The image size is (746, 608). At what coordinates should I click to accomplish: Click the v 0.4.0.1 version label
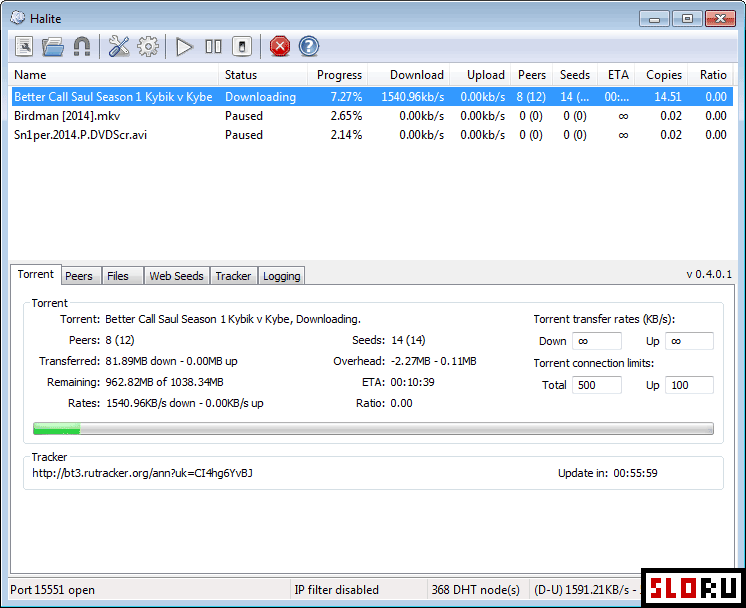[x=709, y=275]
